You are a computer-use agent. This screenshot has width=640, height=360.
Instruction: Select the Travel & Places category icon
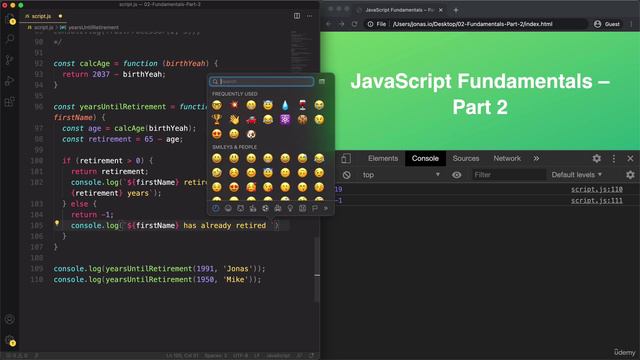point(278,209)
